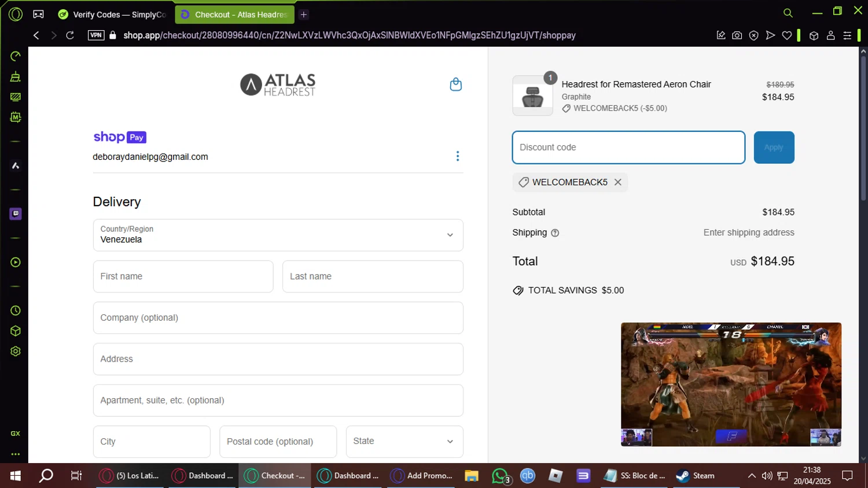Open the Opera GX main menu logo
Viewport: 868px width, 488px height.
(16, 14)
